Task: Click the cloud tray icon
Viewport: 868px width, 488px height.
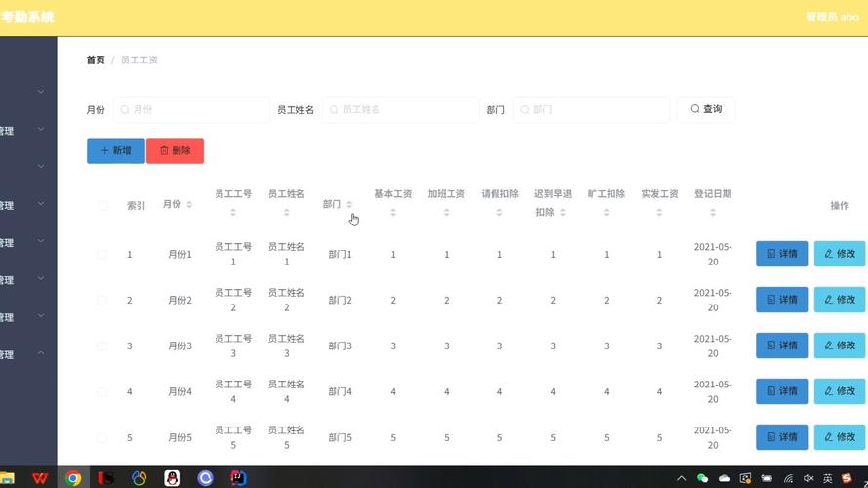Action: coord(724,478)
